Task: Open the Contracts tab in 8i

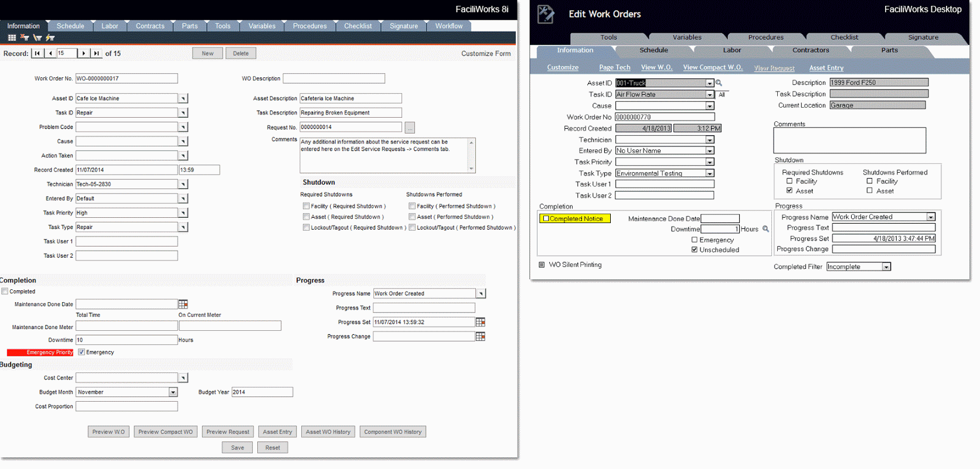Action: (x=150, y=26)
